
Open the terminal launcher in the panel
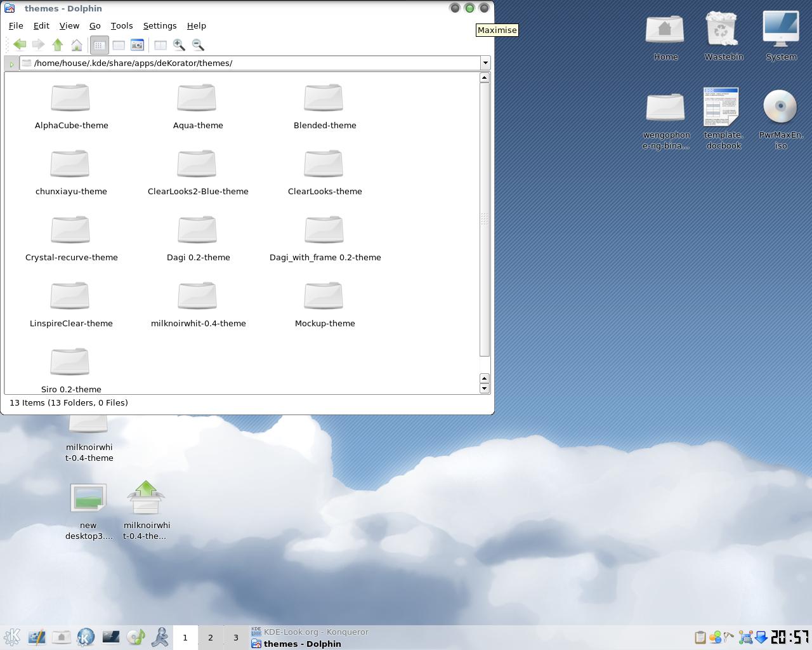[110, 637]
